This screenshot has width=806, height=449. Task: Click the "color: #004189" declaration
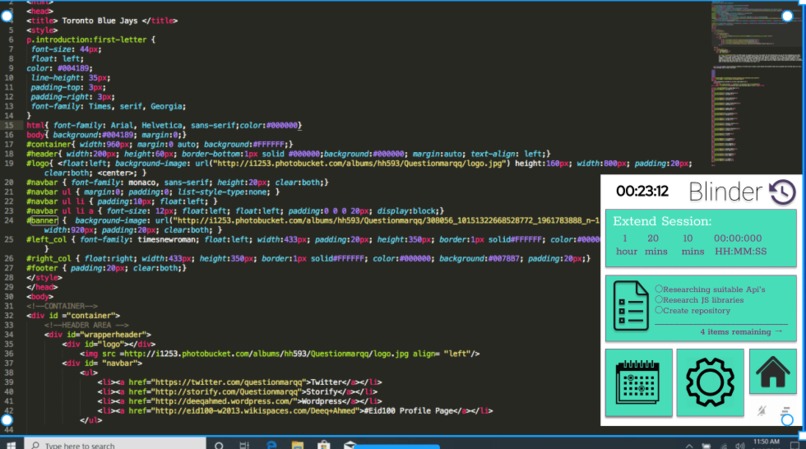[x=60, y=68]
